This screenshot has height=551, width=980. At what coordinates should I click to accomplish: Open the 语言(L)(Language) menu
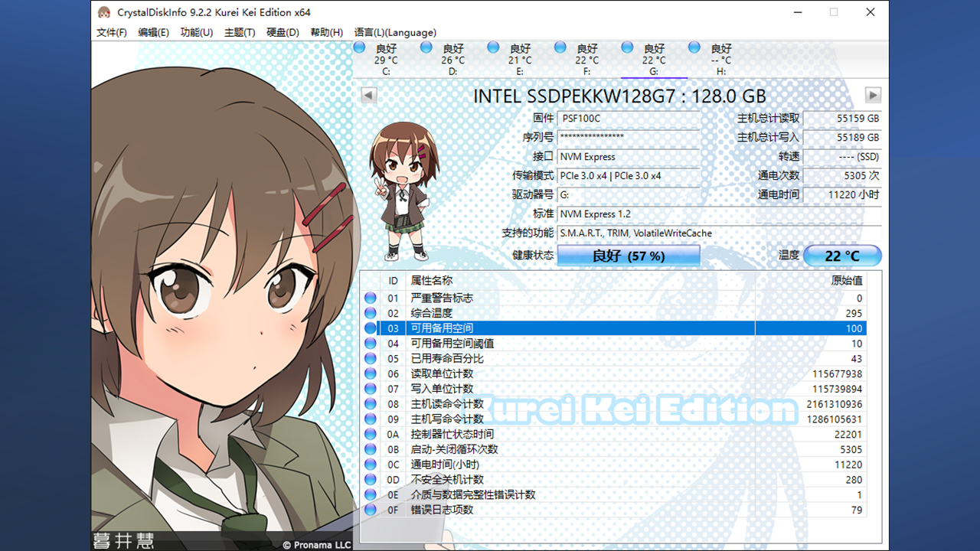click(395, 32)
